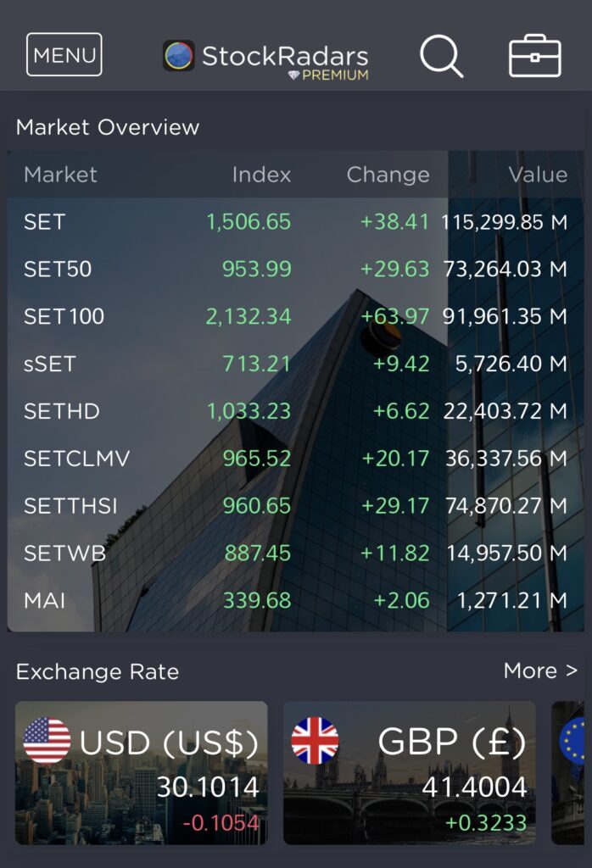
Task: Open the USD exchange rate card
Action: (x=142, y=772)
